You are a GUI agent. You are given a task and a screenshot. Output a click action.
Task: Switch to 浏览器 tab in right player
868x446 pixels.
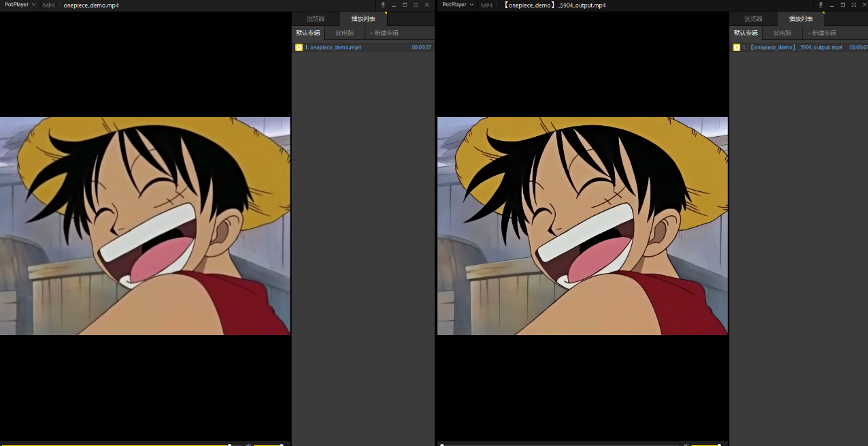coord(753,19)
